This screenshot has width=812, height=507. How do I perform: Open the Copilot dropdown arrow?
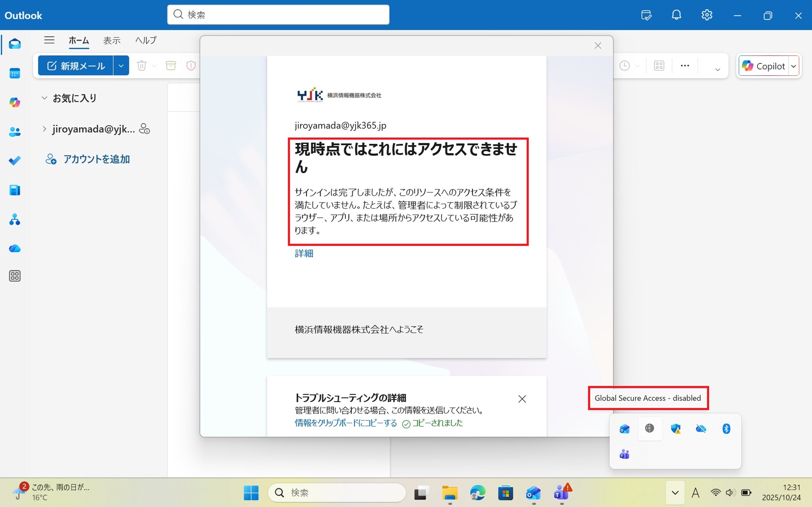click(x=793, y=66)
